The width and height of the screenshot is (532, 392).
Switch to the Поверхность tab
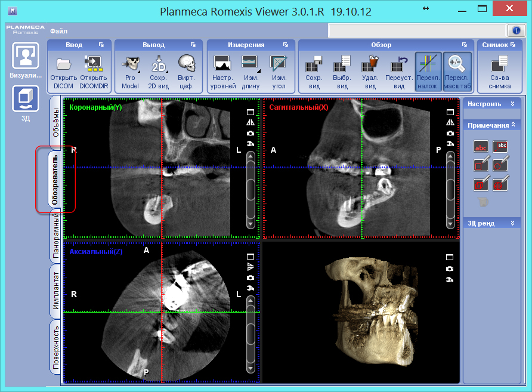(55, 347)
